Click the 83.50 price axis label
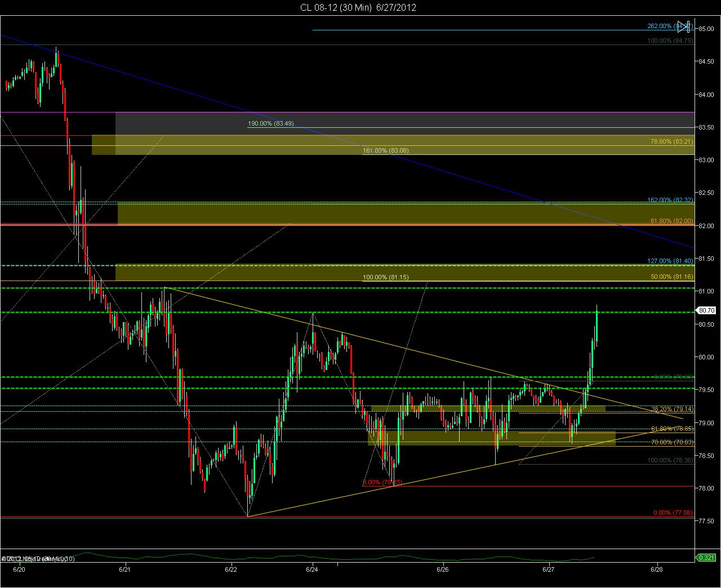 [x=706, y=127]
